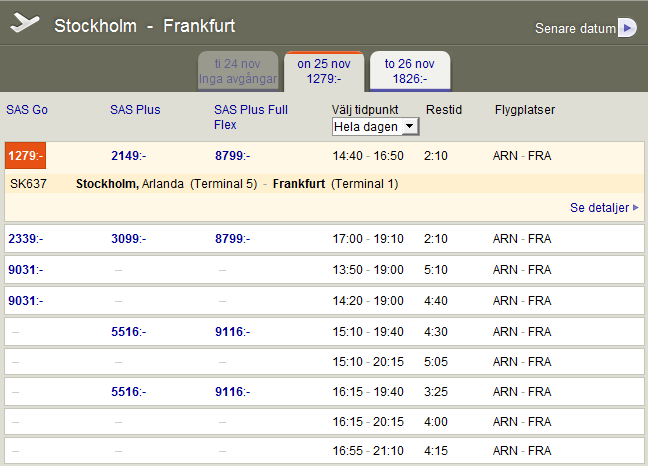Viewport: 648px width, 466px height.
Task: Choose the 3099:- SAS Plus fare
Action: [128, 239]
